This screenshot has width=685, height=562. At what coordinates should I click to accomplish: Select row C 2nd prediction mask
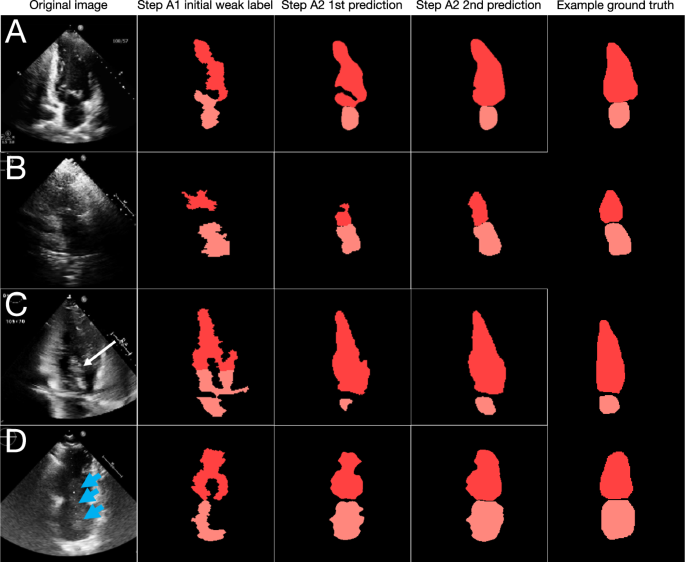488,363
